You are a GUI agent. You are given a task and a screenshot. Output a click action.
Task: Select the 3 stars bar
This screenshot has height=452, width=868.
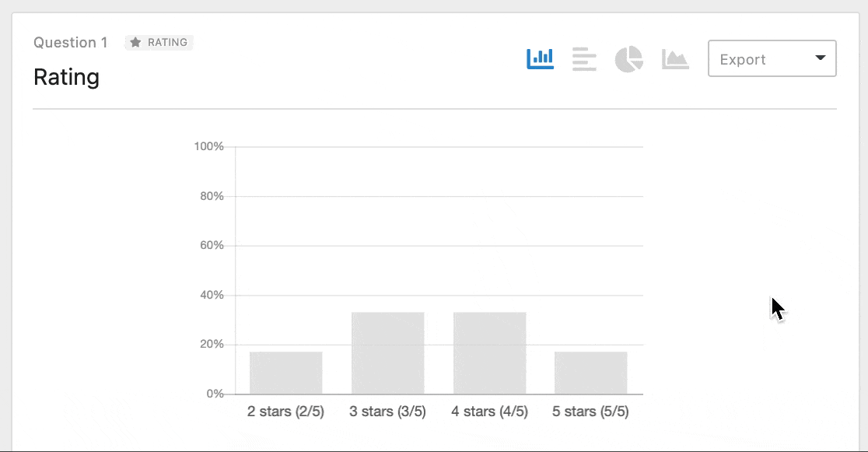click(x=388, y=353)
